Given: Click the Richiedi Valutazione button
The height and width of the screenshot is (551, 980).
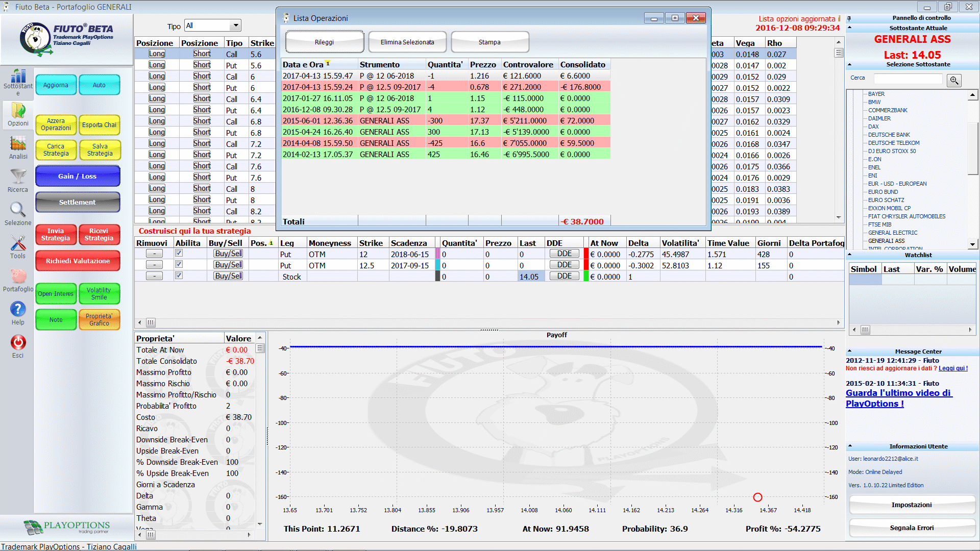Looking at the screenshot, I should click(78, 261).
